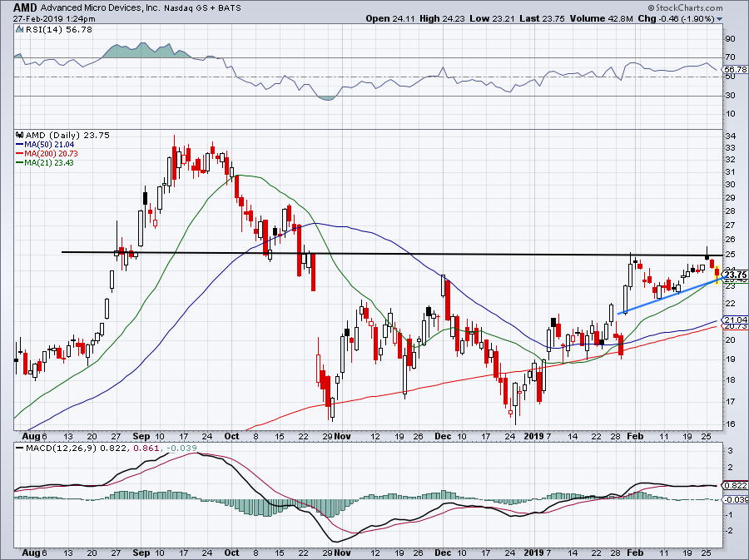
Task: Click the MA(21) 23.43 legend entry
Action: [x=46, y=162]
